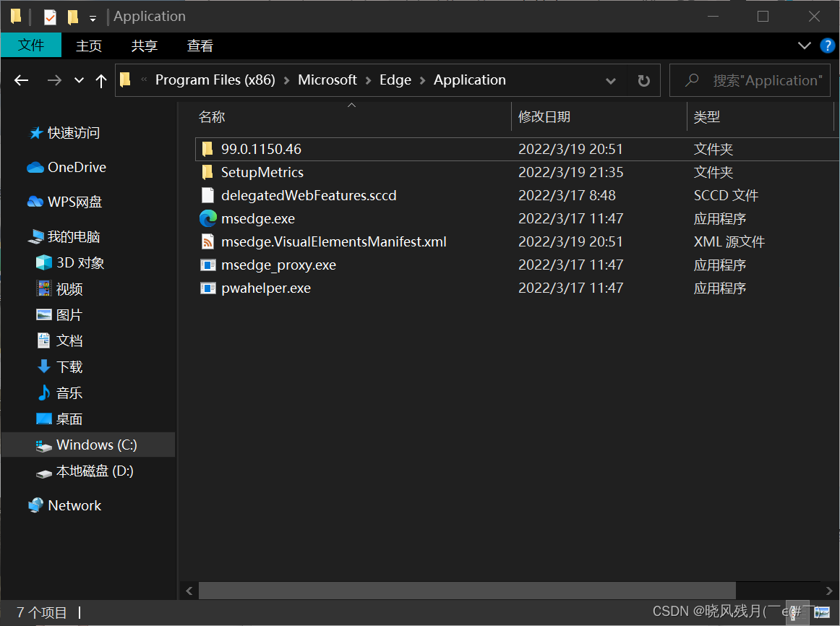This screenshot has width=840, height=626.
Task: Open the recent locations dropdown
Action: [80, 80]
